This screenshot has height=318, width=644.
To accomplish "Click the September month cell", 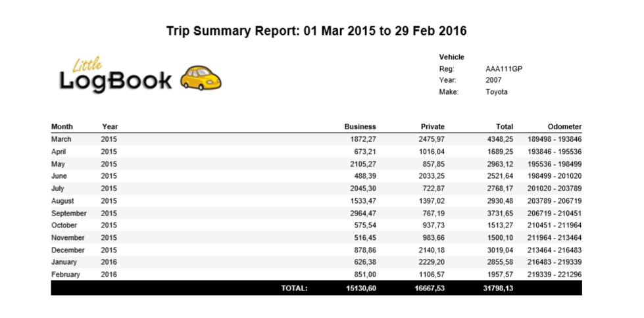I will 68,214.
